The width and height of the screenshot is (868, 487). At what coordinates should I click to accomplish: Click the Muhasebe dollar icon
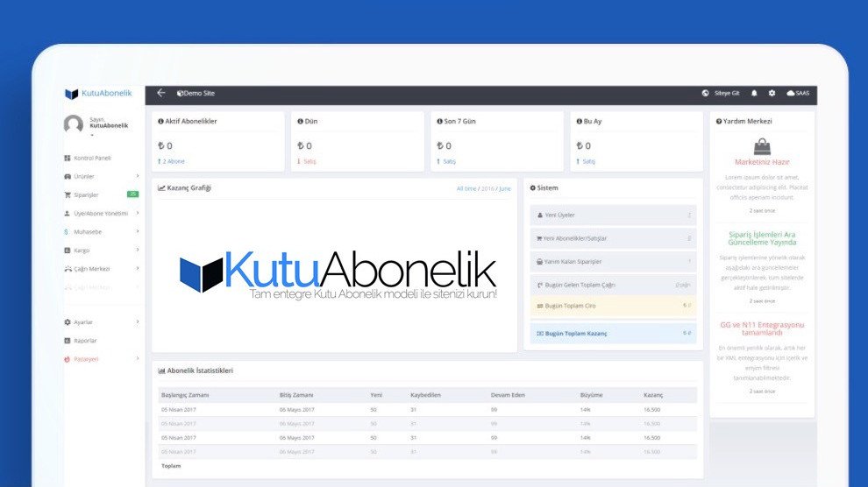(67, 232)
